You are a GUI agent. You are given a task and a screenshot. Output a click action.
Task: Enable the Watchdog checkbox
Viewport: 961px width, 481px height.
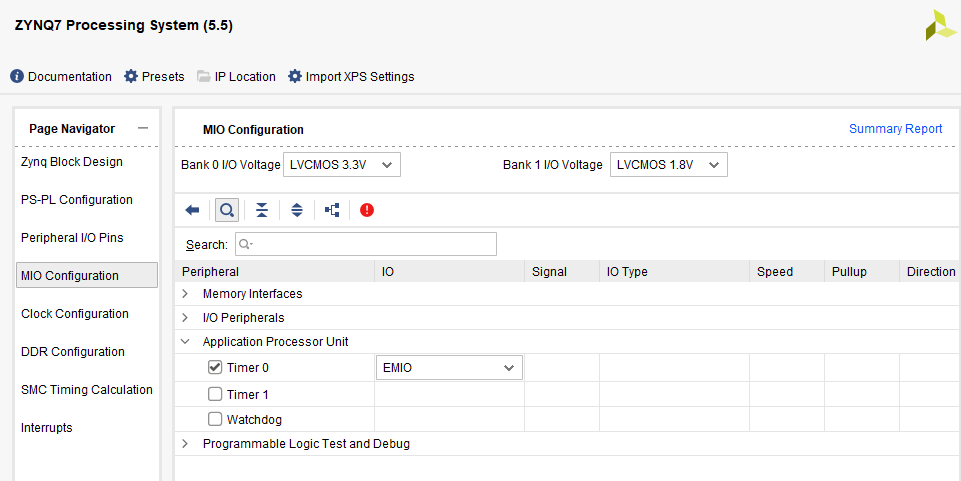[x=215, y=419]
